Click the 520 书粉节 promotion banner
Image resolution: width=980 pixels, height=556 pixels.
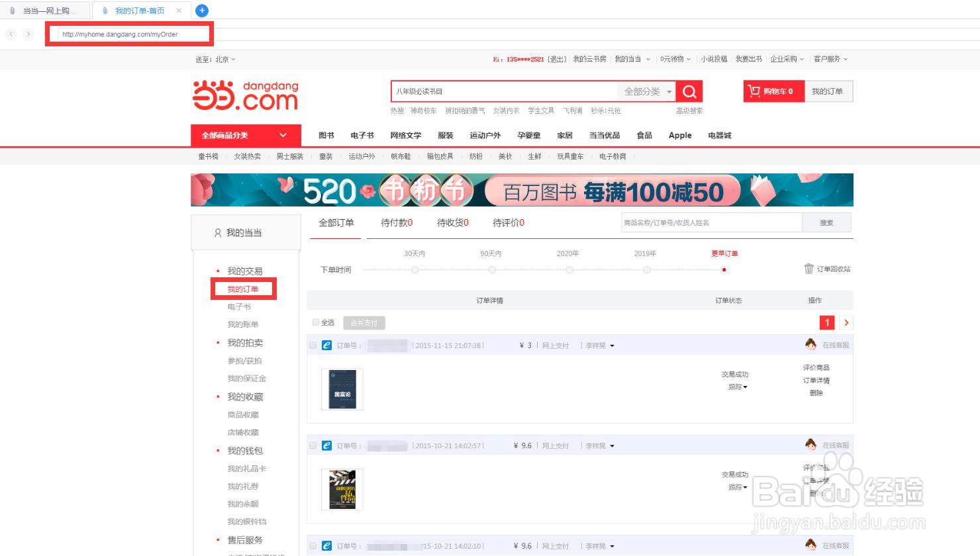point(522,190)
